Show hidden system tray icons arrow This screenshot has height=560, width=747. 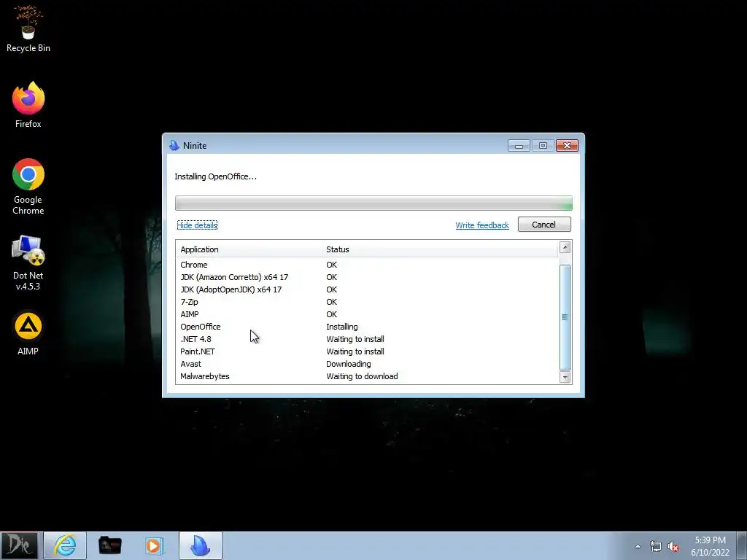pos(638,547)
